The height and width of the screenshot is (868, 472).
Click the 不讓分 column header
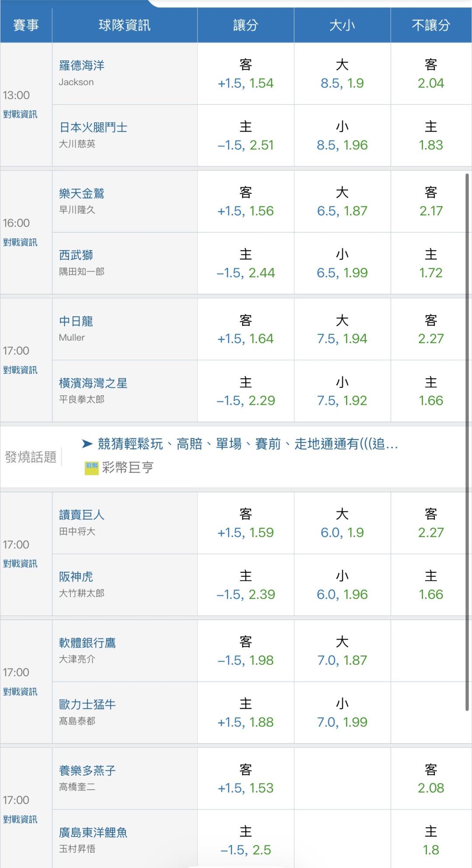click(x=431, y=25)
